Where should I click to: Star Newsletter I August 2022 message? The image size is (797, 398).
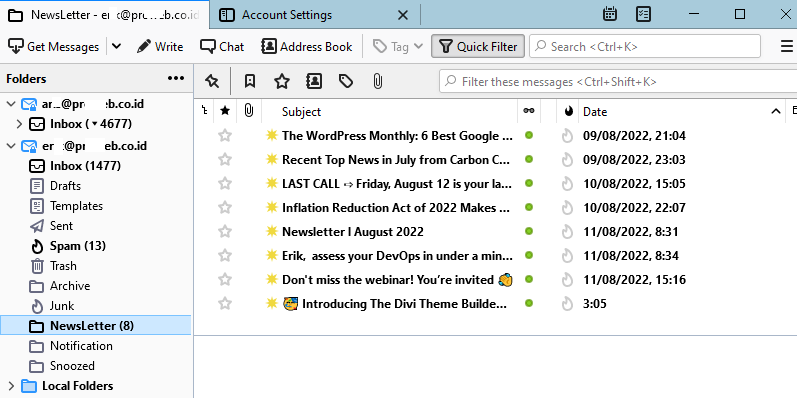pyautogui.click(x=225, y=231)
